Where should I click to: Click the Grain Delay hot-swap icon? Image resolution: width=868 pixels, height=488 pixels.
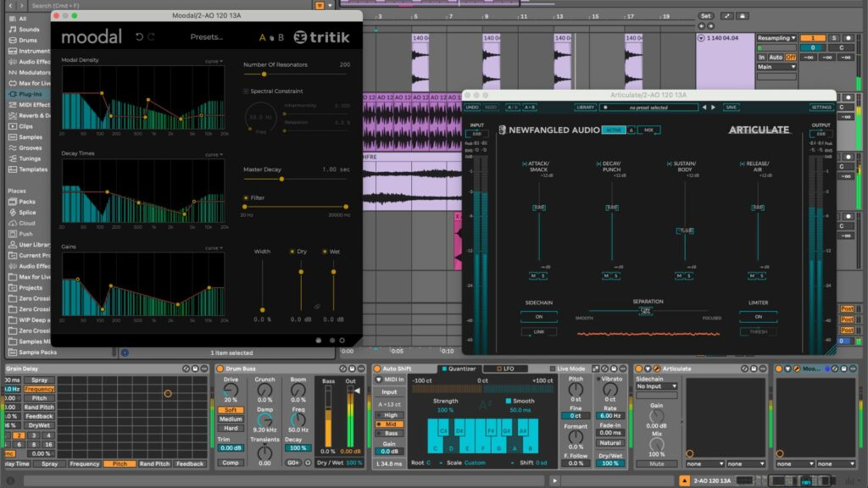tap(186, 369)
